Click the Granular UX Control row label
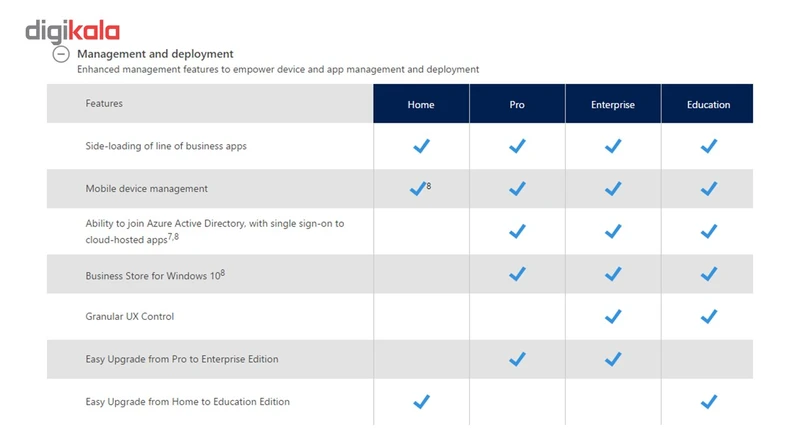Image resolution: width=800 pixels, height=438 pixels. tap(130, 317)
